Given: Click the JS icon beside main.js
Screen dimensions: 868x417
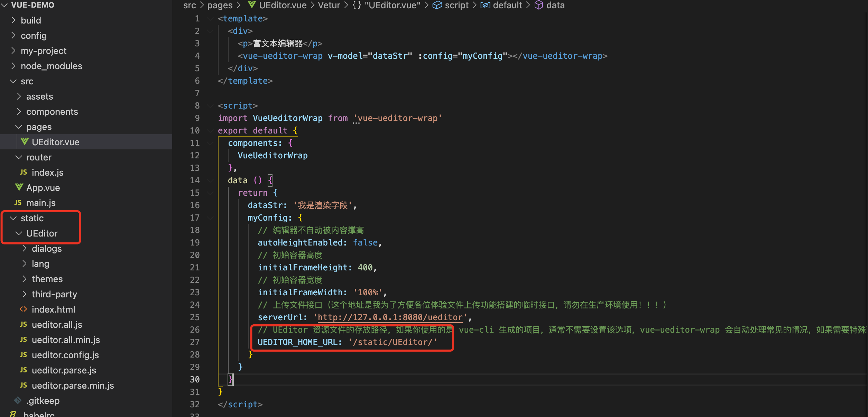Looking at the screenshot, I should [x=18, y=203].
